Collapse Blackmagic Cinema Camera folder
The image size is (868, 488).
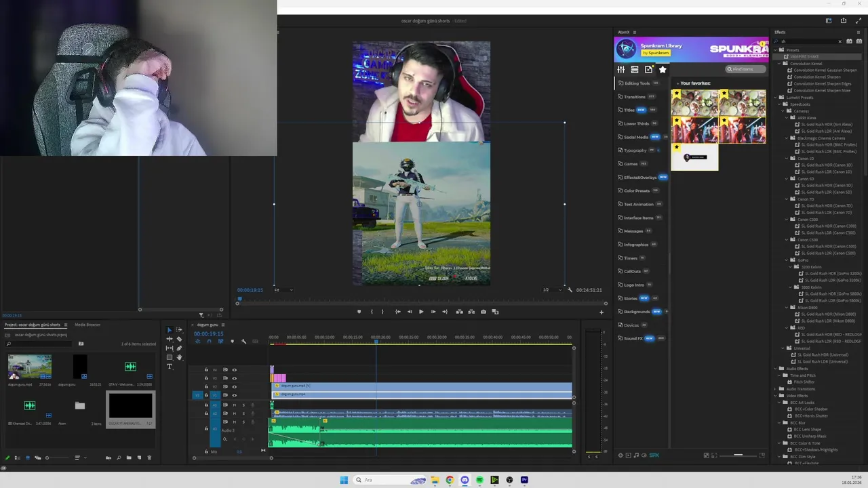[x=787, y=138]
